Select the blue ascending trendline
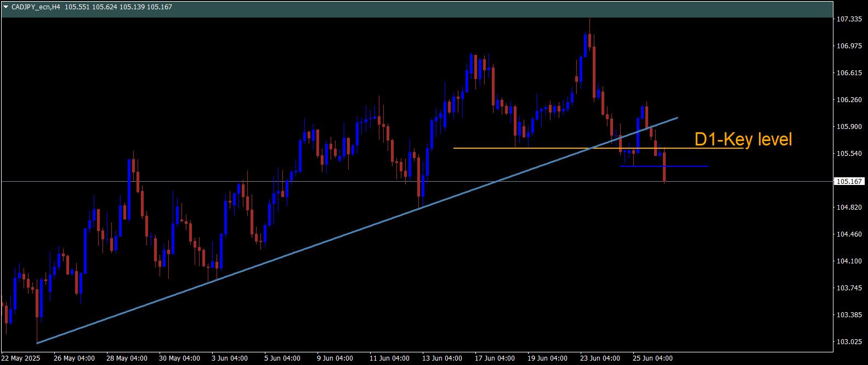868x365 pixels. [x=356, y=231]
